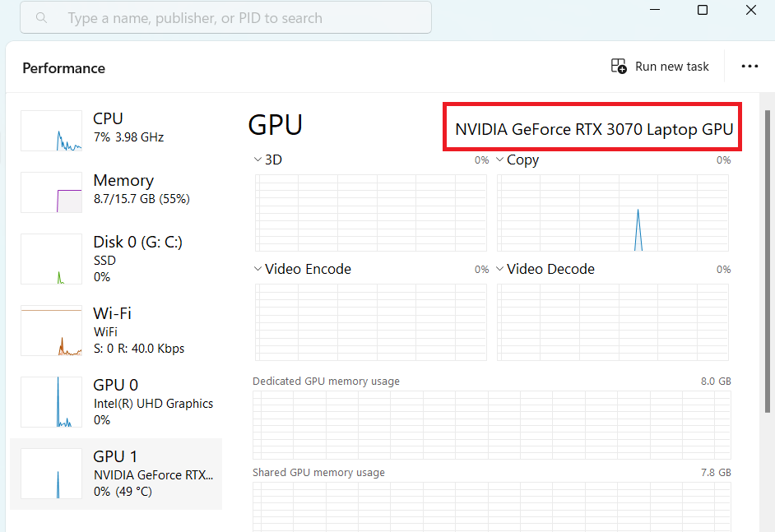Image resolution: width=775 pixels, height=532 pixels.
Task: Click the Copy engine usage graph
Action: point(613,213)
